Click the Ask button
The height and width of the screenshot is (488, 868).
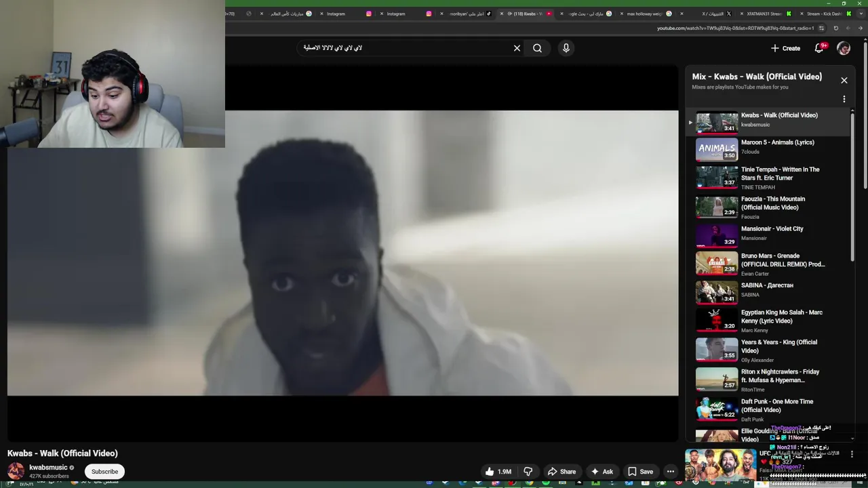tap(601, 472)
